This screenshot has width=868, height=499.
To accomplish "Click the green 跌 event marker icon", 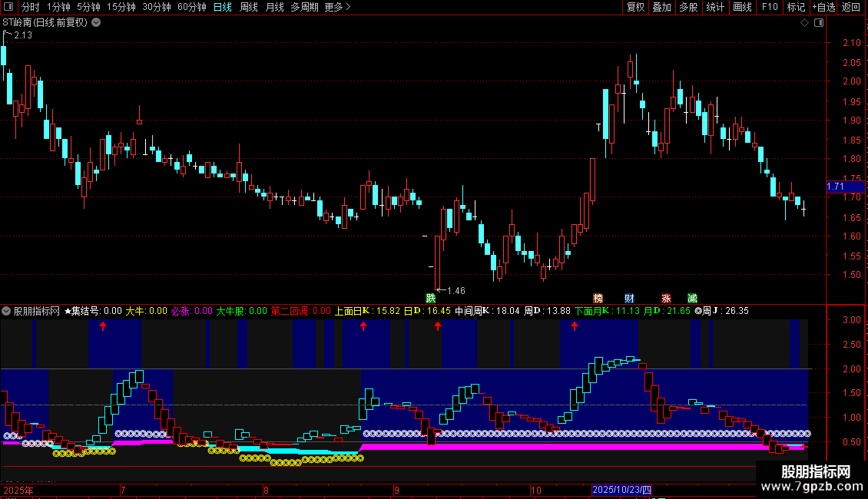I will click(x=431, y=298).
